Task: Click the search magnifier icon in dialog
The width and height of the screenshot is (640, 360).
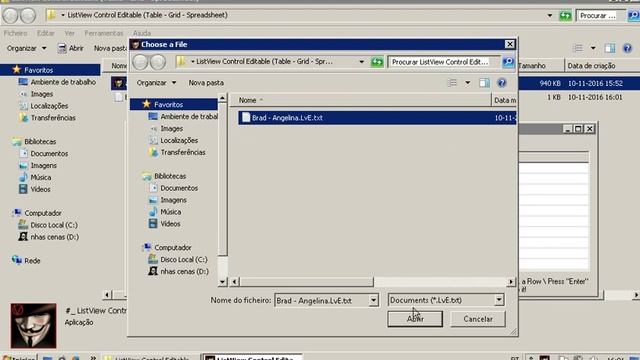Action: tap(508, 62)
